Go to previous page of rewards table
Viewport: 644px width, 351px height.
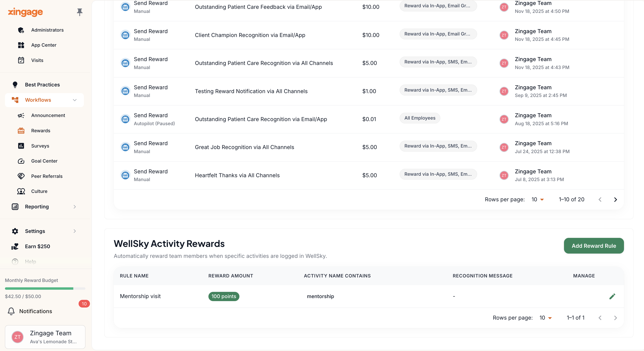(x=600, y=200)
